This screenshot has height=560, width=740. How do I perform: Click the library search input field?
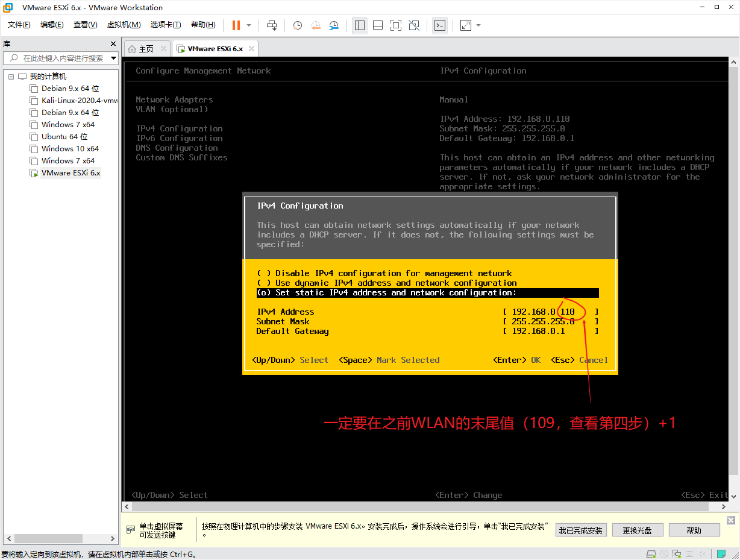tap(60, 58)
